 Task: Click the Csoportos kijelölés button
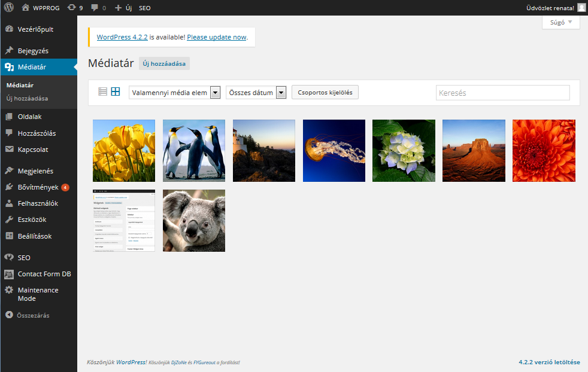click(325, 93)
